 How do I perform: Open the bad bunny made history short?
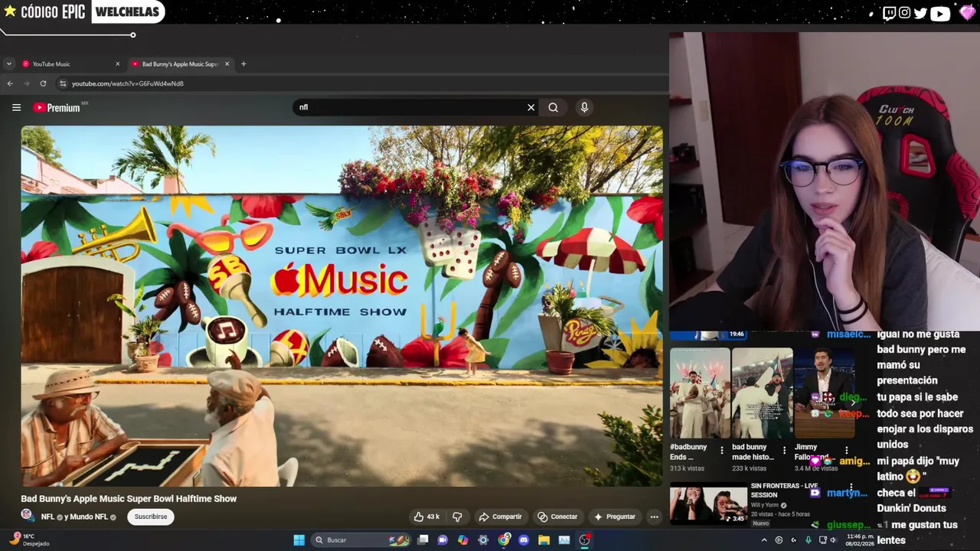click(762, 393)
